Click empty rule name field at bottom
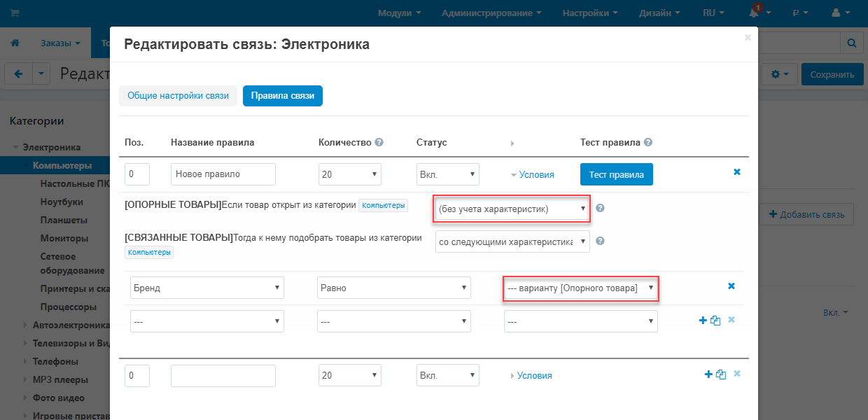Viewport: 868px width, 420px height. click(223, 375)
